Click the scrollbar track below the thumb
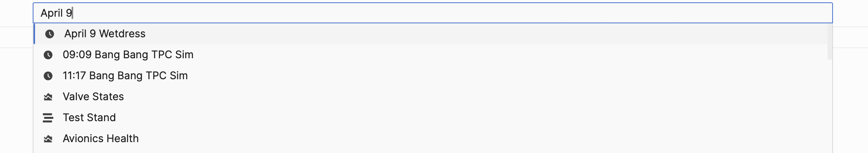The image size is (868, 153). 829,105
